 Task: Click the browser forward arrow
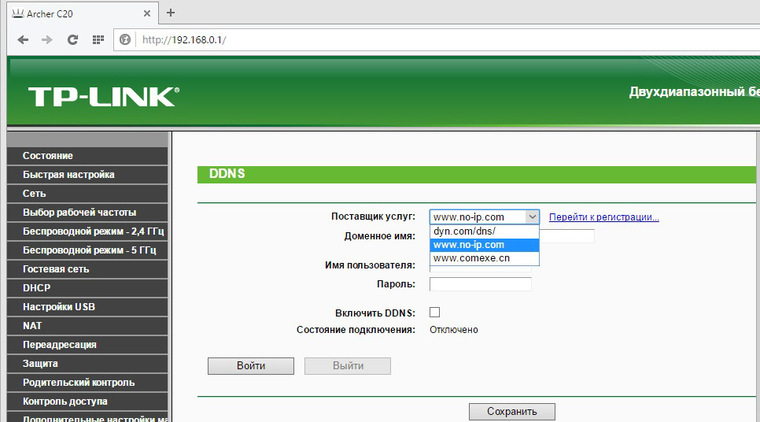[47, 40]
